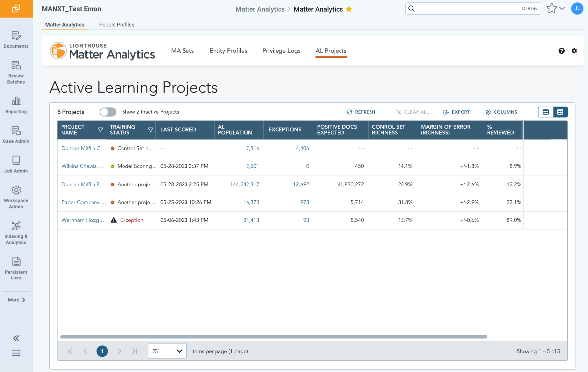Go to next page arrow
The height and width of the screenshot is (372, 588).
click(x=119, y=351)
